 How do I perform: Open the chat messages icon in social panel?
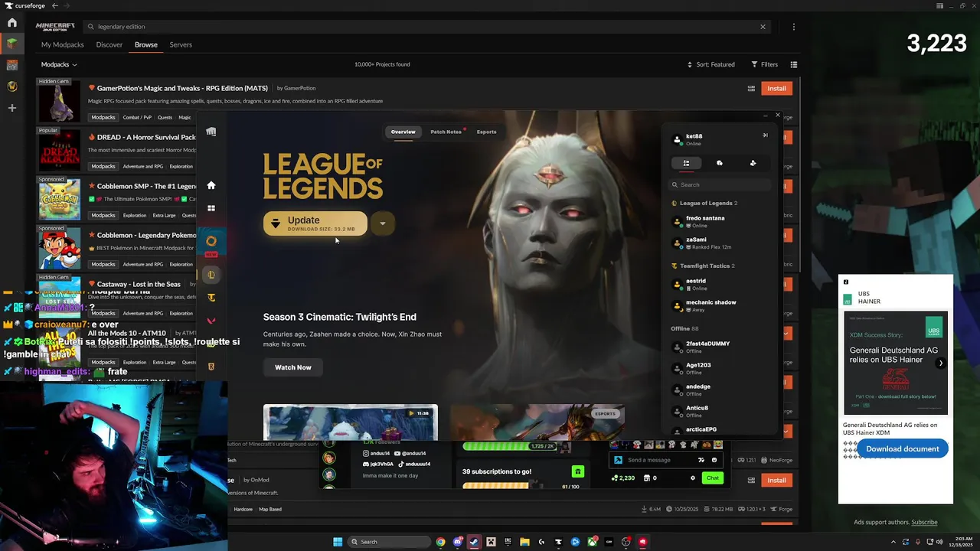coord(720,163)
